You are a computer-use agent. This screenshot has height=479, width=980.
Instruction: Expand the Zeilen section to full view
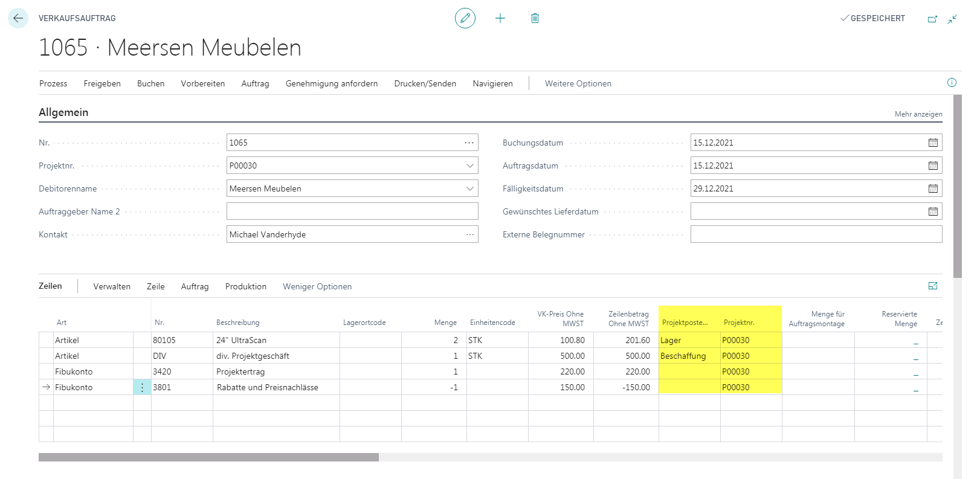click(933, 286)
